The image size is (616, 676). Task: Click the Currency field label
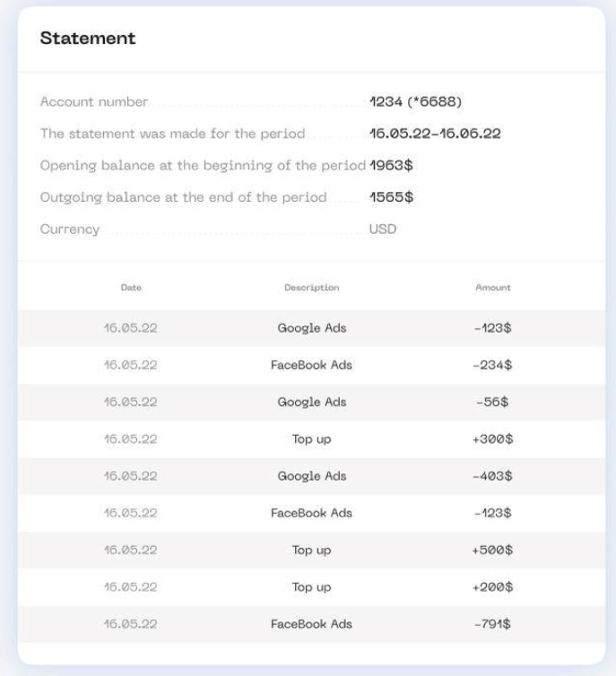(70, 230)
